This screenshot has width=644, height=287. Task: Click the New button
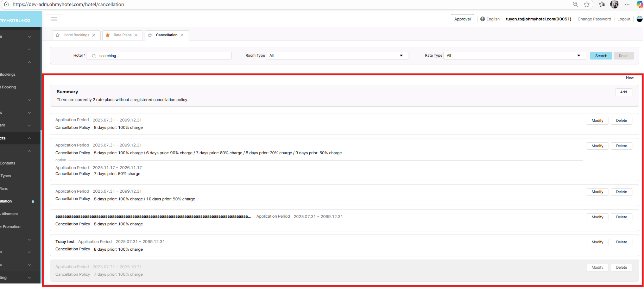click(x=630, y=78)
